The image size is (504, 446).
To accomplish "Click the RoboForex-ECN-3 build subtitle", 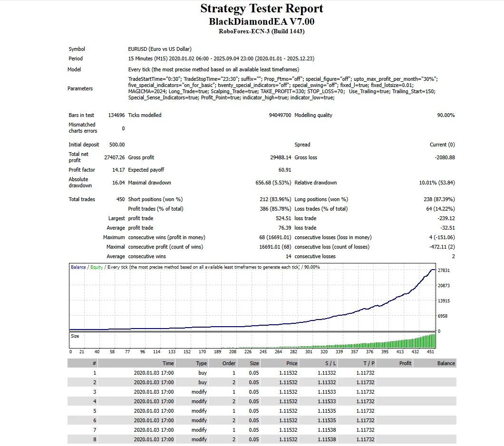I will [262, 31].
